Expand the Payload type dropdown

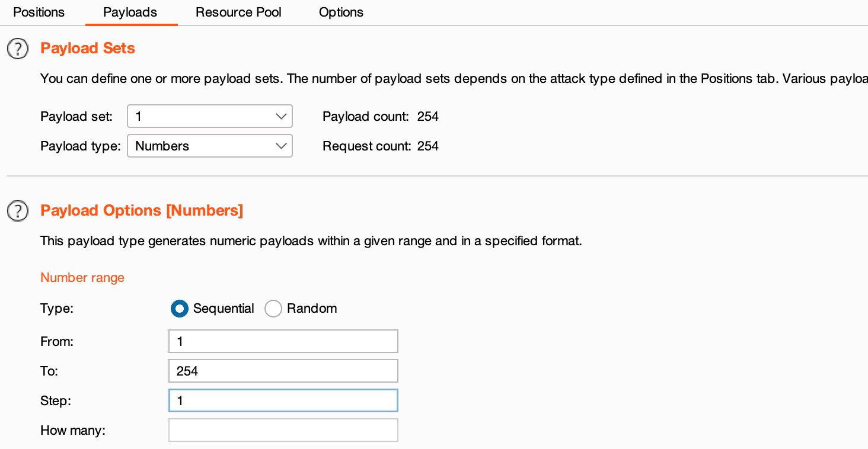tap(210, 146)
